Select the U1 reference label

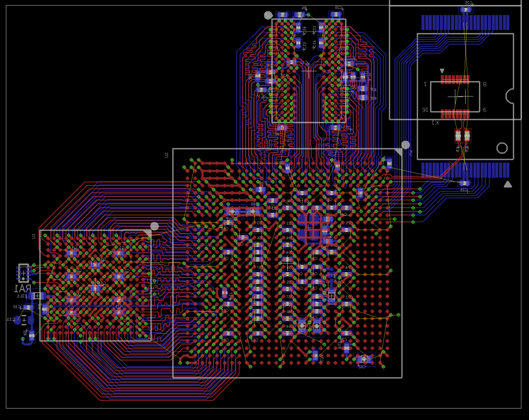tap(33, 236)
